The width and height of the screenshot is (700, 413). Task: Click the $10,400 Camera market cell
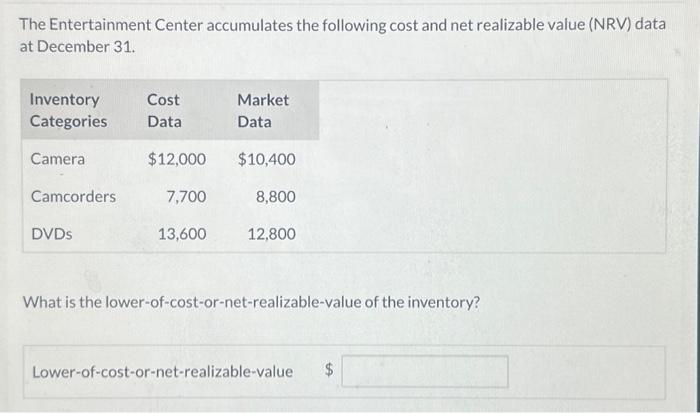[x=267, y=159]
